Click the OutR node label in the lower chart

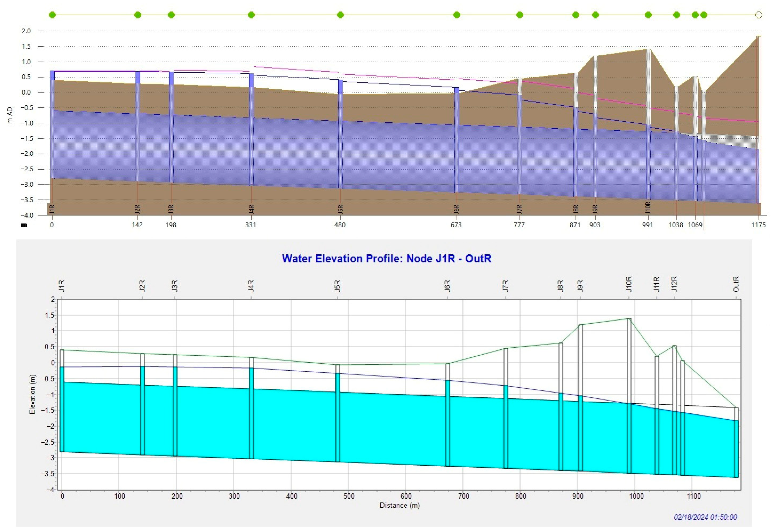[736, 284]
